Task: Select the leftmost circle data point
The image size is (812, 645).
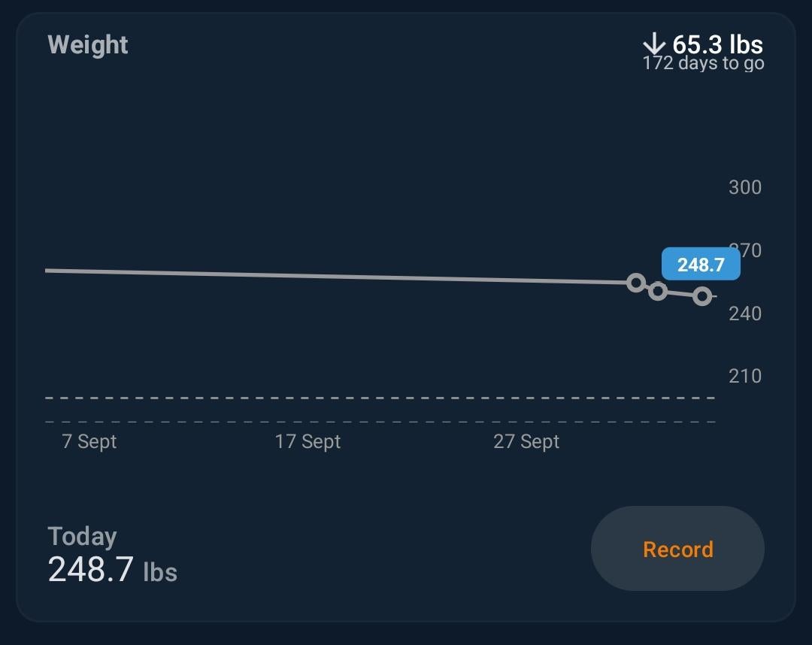Action: pos(636,283)
